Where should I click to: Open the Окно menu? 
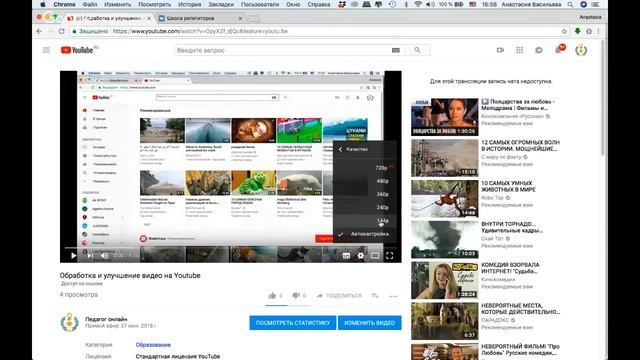click(293, 4)
